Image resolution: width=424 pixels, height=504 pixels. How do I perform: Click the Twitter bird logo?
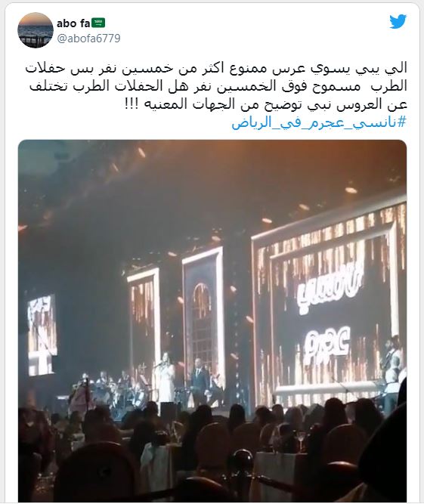click(398, 22)
